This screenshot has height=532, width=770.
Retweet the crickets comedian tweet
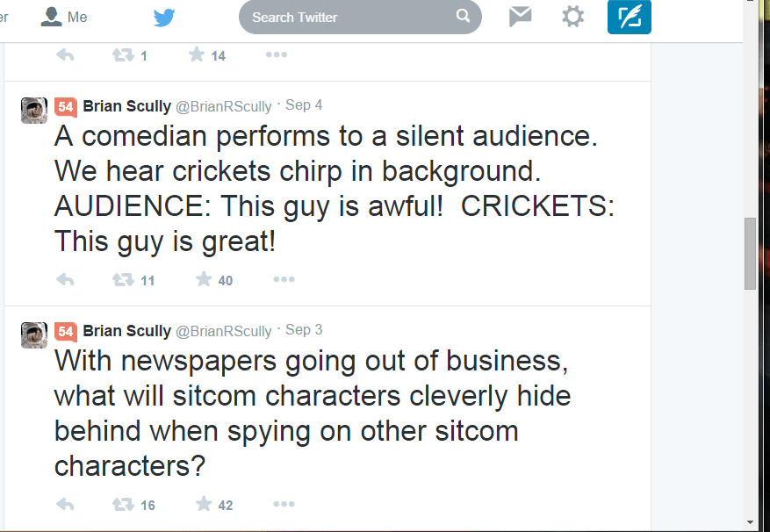pyautogui.click(x=123, y=280)
